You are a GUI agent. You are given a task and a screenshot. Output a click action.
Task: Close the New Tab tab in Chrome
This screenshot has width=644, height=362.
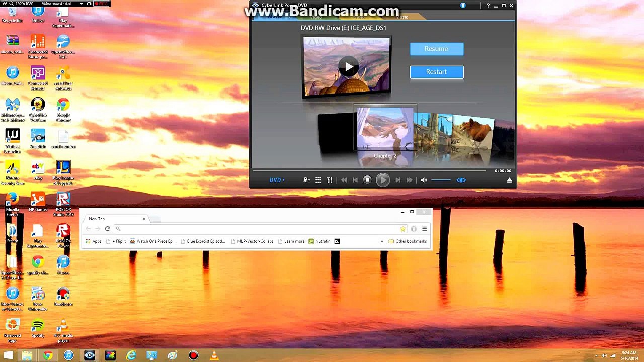tap(144, 219)
